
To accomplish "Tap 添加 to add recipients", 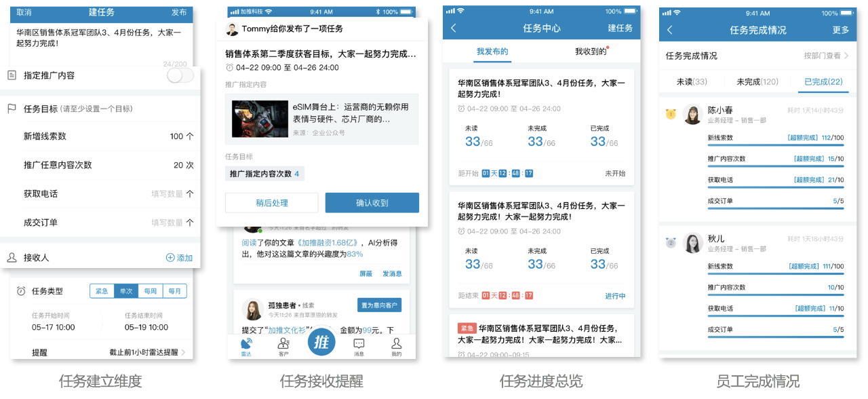I will click(x=179, y=258).
